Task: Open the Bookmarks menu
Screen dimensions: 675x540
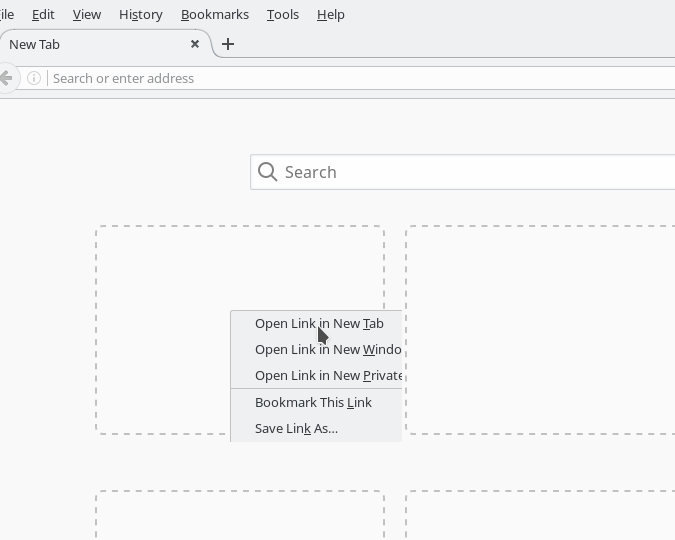Action: click(215, 14)
